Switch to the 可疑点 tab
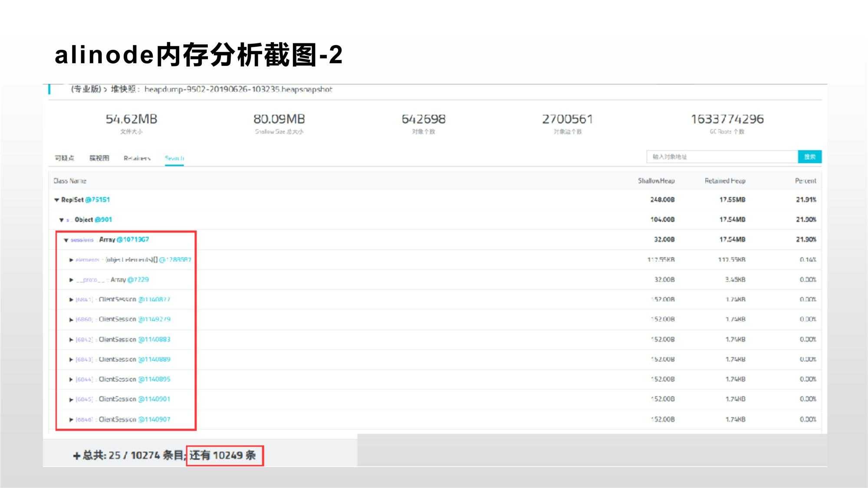The image size is (868, 488). (64, 158)
